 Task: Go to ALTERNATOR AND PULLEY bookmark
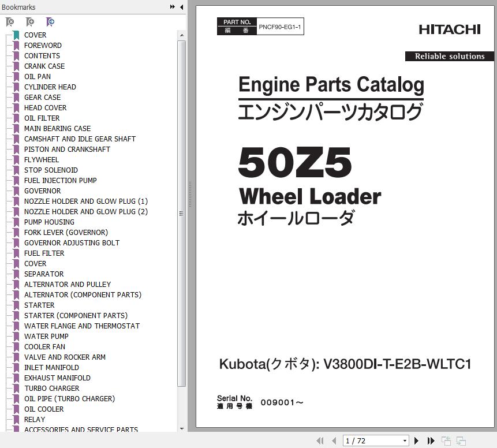(68, 285)
